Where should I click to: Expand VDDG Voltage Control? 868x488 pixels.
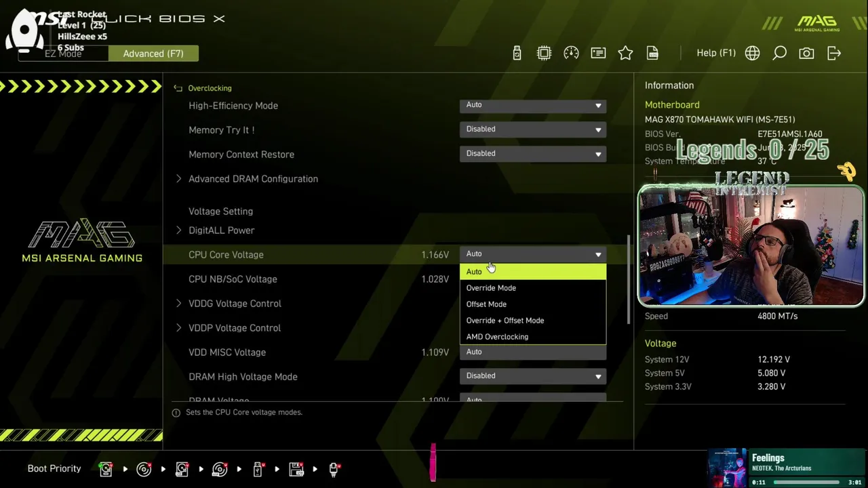coord(179,304)
